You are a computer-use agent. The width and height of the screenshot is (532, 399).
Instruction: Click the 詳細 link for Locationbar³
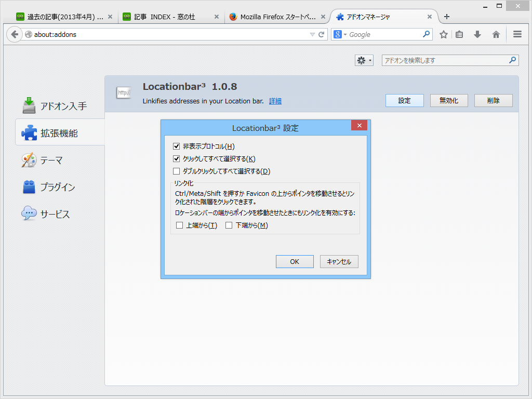[x=274, y=101]
